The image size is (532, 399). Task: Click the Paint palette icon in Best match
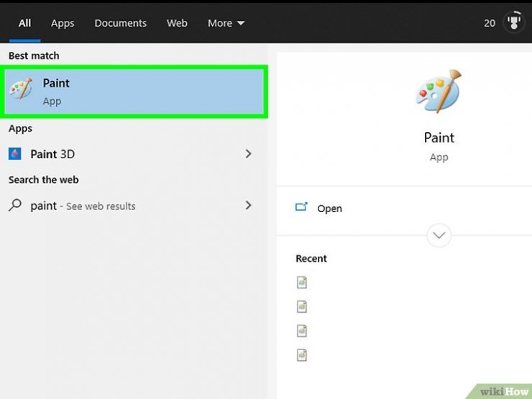click(20, 91)
